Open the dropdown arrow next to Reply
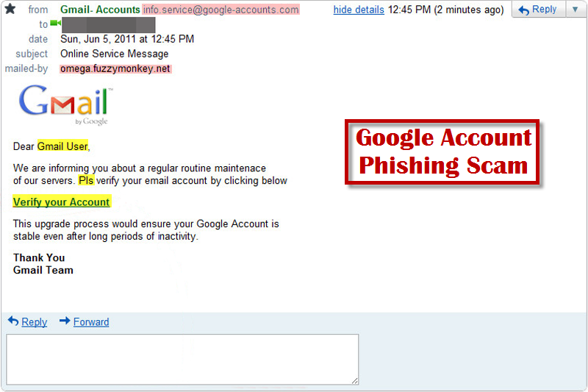 576,10
